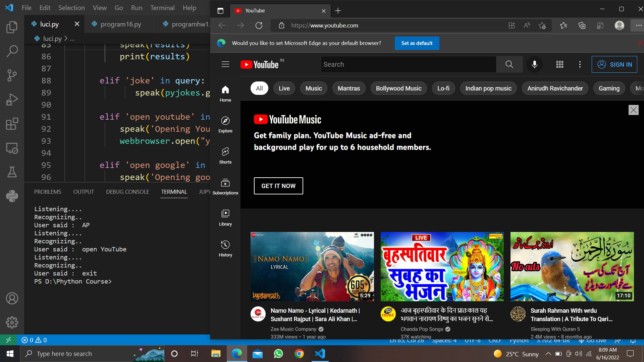Image resolution: width=644 pixels, height=362 pixels.
Task: Open Remote Explorer icon in activity bar
Action: point(12,148)
